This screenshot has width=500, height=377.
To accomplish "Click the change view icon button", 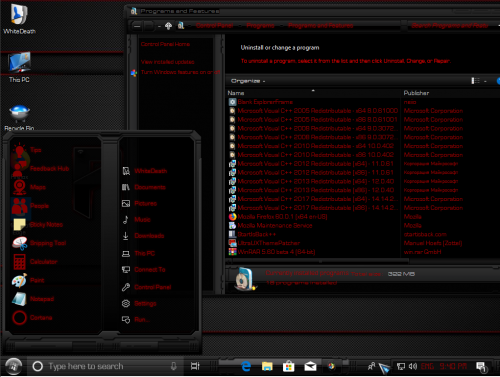I will point(475,81).
